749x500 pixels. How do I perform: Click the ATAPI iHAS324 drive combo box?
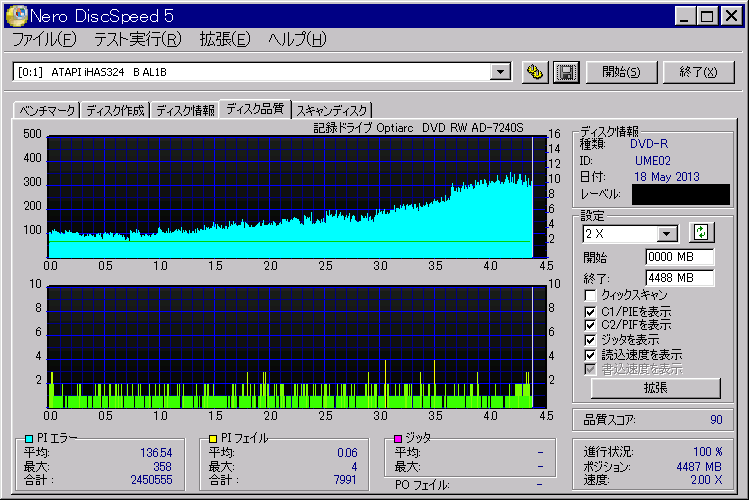coord(262,72)
